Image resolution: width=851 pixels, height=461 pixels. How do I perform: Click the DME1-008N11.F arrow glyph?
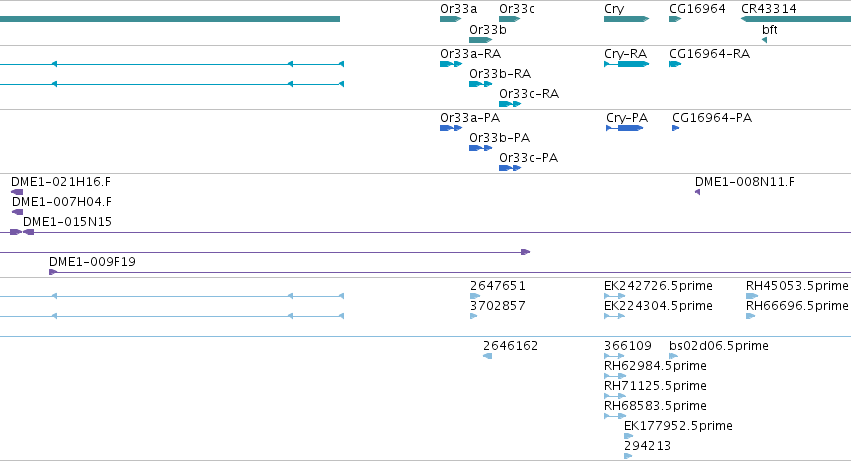697,192
